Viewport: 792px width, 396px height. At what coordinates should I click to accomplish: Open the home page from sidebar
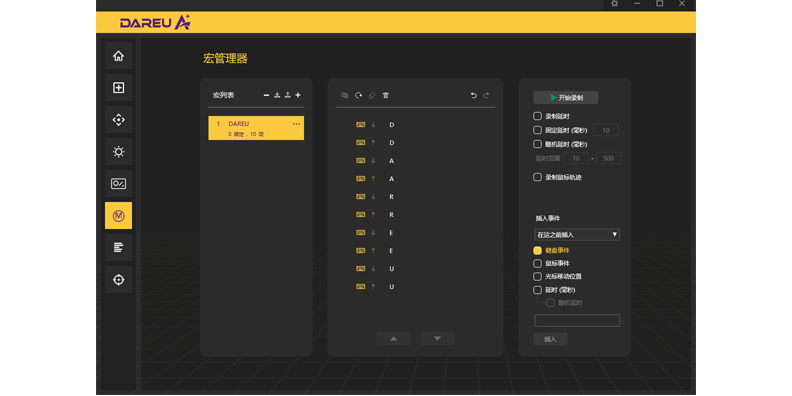pyautogui.click(x=118, y=56)
